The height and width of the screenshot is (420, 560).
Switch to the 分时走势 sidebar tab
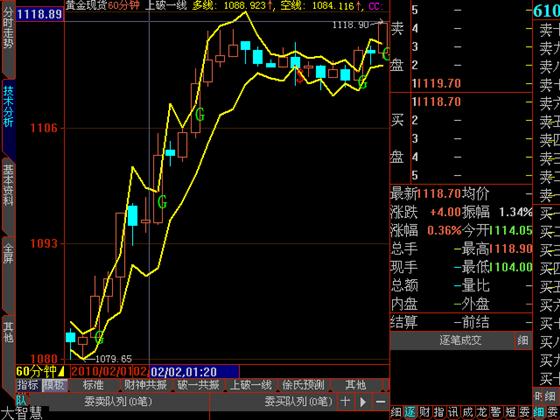click(x=9, y=29)
